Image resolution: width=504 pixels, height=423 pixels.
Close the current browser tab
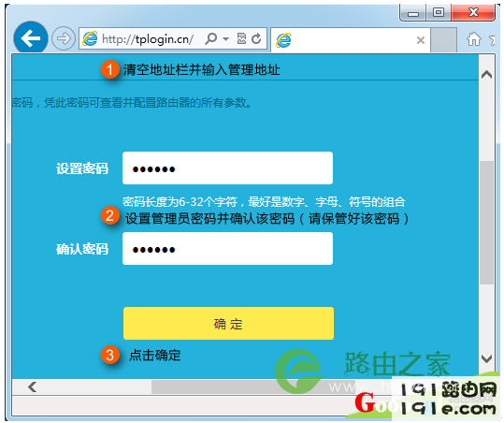point(421,40)
